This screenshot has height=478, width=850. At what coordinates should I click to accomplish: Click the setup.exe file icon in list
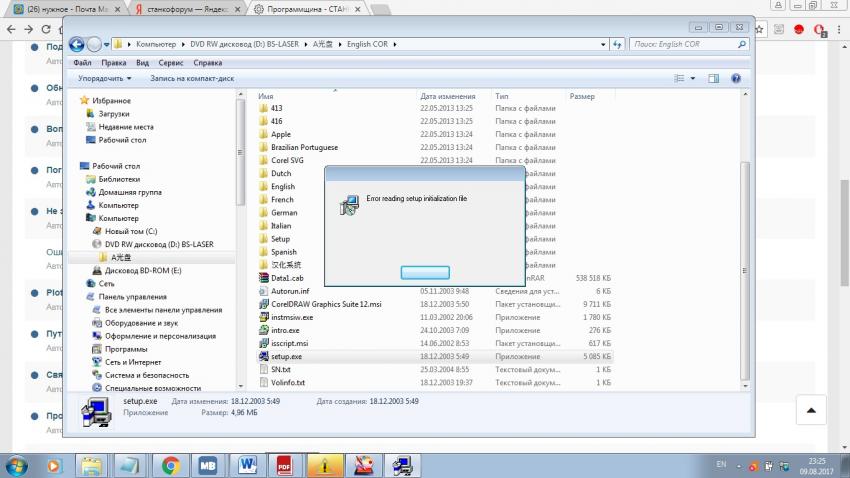264,356
